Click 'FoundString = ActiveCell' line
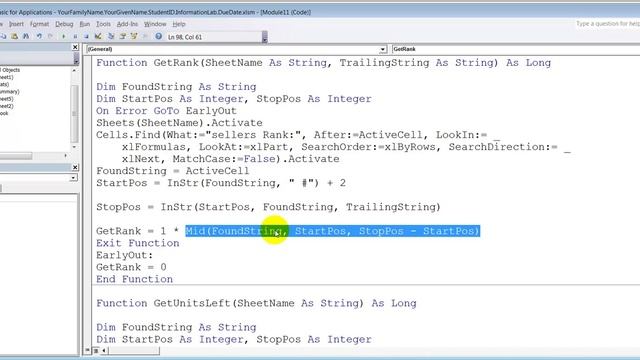 click(172, 171)
